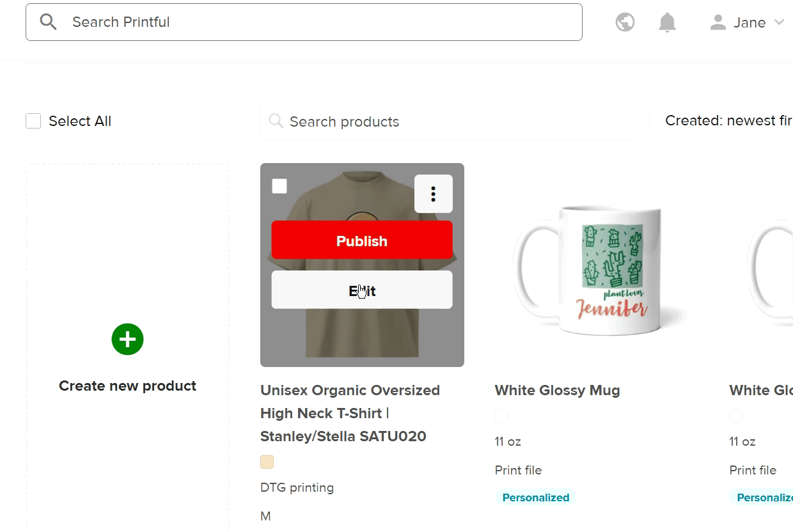Open the language globe icon
Screen dimensions: 793x532
(x=625, y=22)
